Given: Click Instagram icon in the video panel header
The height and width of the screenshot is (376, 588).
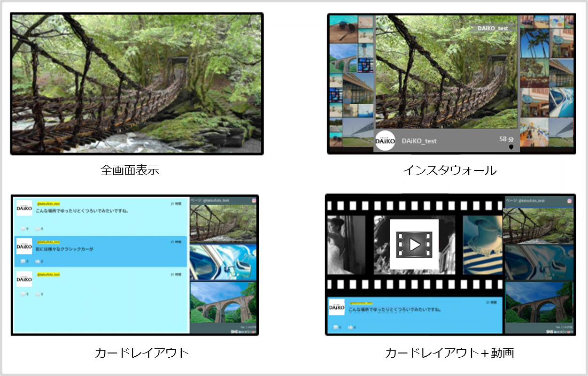Looking at the screenshot, I should [x=570, y=200].
